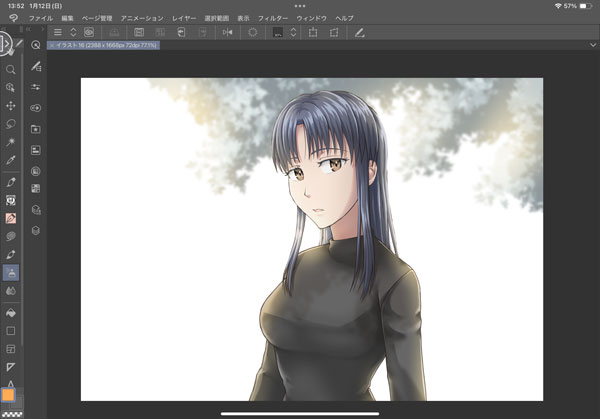Click the flip horizontal icon in command bar
Screen dimensions: 600x419
(227, 32)
